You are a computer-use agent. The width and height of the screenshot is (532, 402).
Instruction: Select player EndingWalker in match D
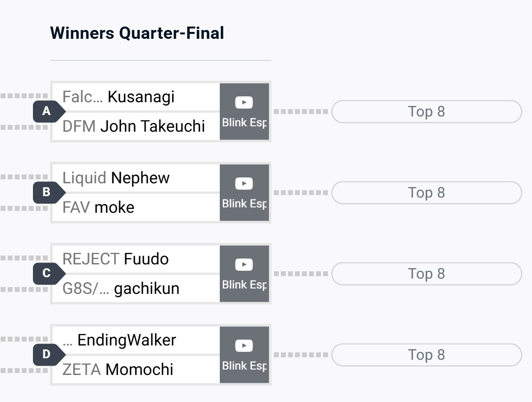(x=136, y=340)
